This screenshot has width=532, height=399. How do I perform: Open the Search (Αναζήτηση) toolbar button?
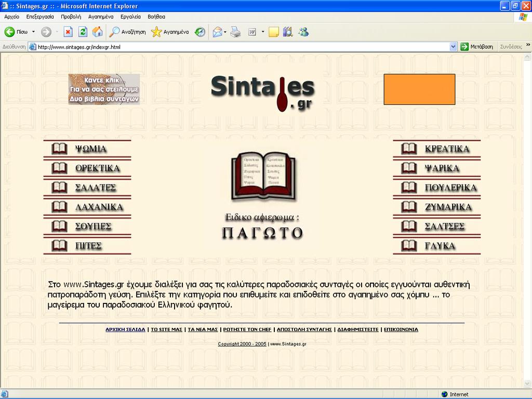click(x=127, y=32)
